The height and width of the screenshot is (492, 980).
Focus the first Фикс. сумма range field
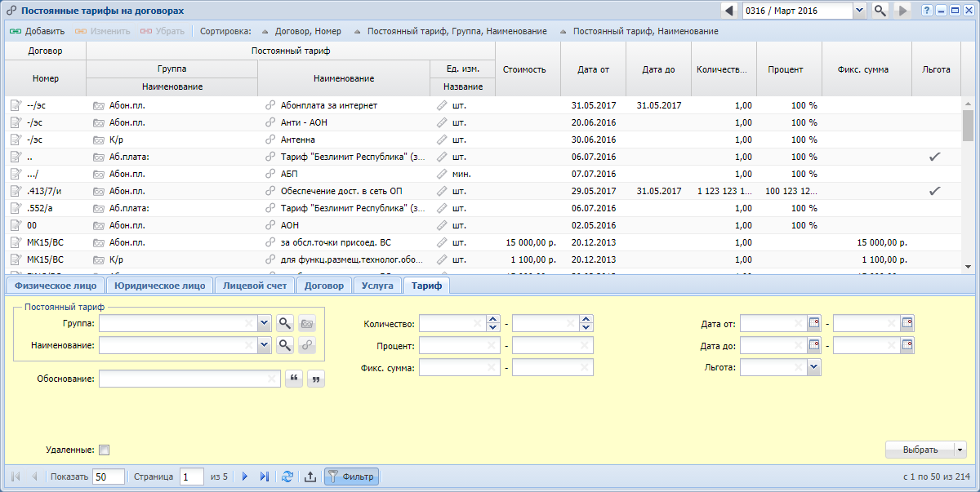[460, 367]
